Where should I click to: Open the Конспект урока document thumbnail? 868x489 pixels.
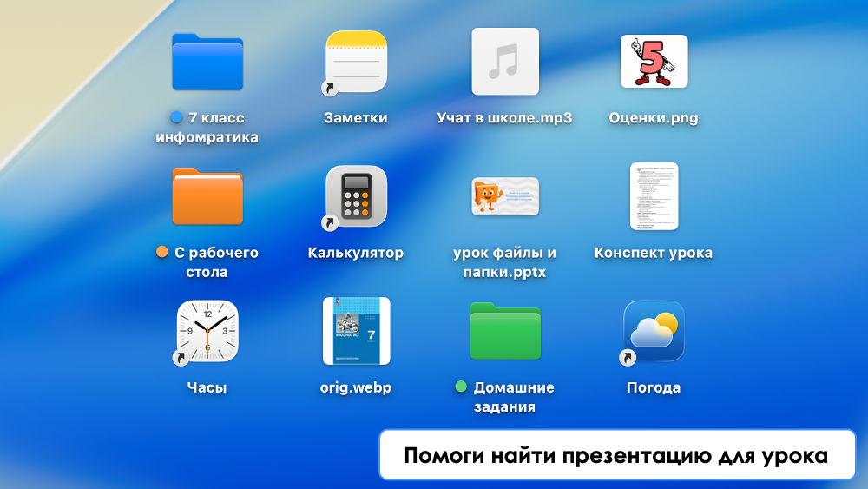click(x=654, y=196)
